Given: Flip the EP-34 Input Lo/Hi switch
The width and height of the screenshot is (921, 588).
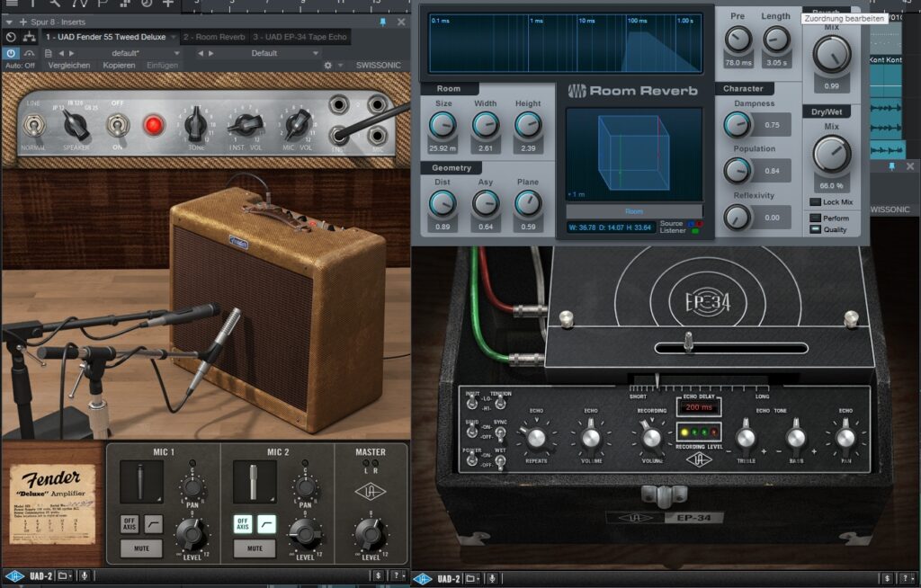Looking at the screenshot, I should [471, 403].
